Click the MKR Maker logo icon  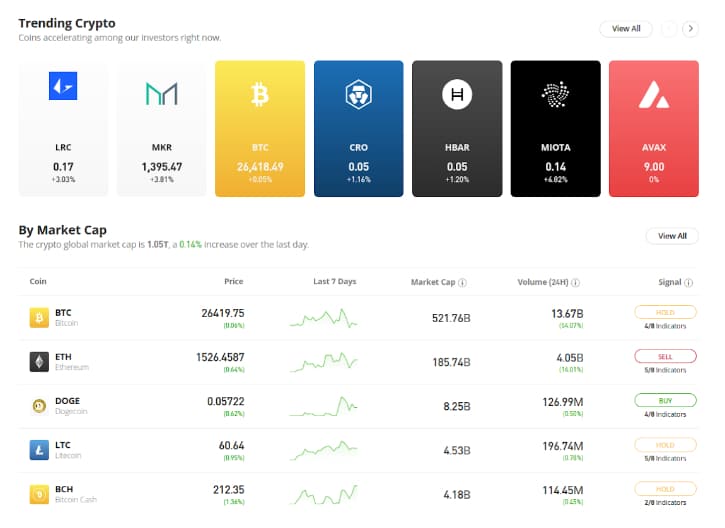coord(161,93)
